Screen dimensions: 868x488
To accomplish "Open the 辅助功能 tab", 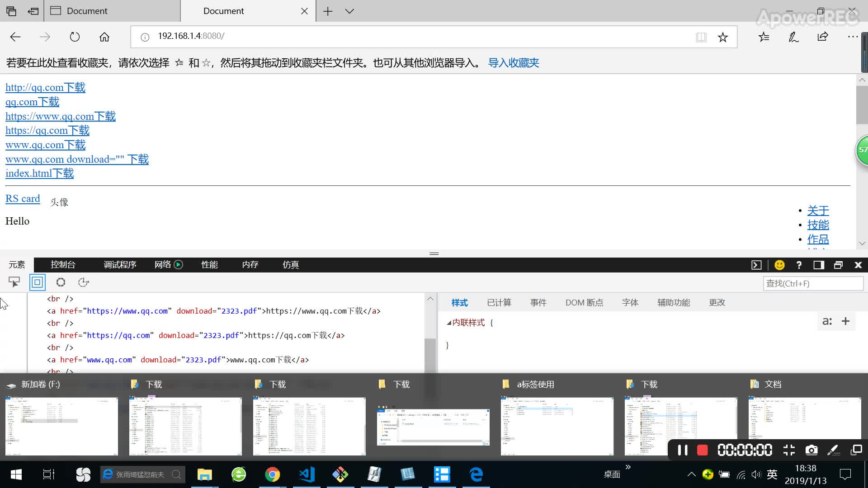I will (x=674, y=303).
